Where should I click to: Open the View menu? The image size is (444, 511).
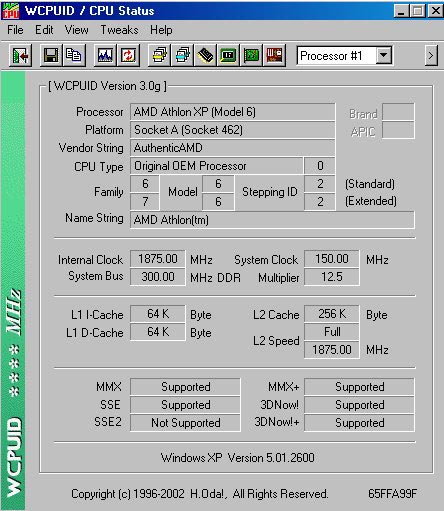[77, 30]
